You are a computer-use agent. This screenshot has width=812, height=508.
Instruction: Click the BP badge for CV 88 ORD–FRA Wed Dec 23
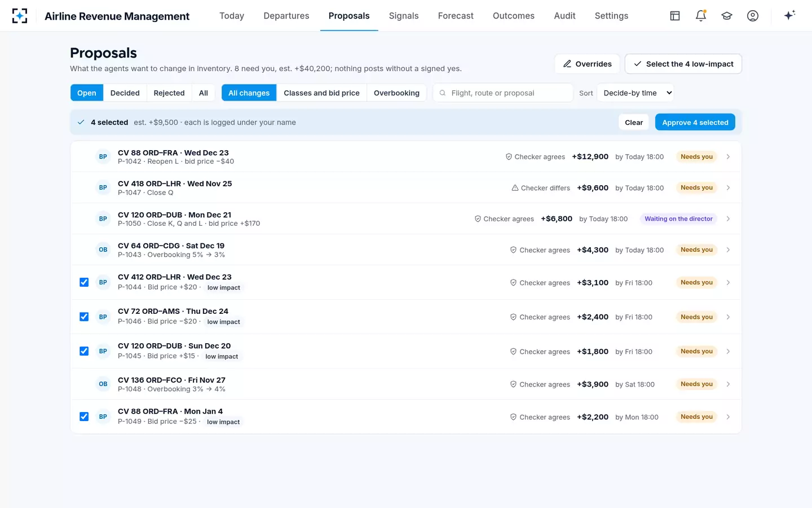coord(103,157)
